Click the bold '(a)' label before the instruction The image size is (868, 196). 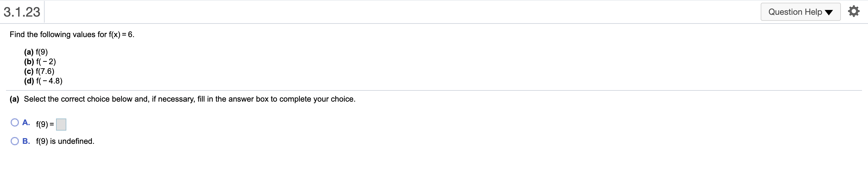coord(14,99)
